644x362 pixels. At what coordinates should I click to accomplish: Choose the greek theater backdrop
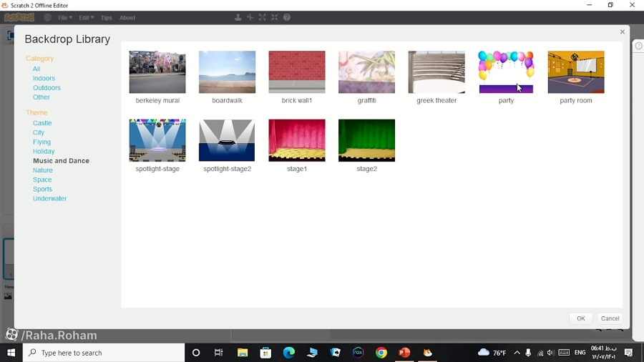point(436,72)
